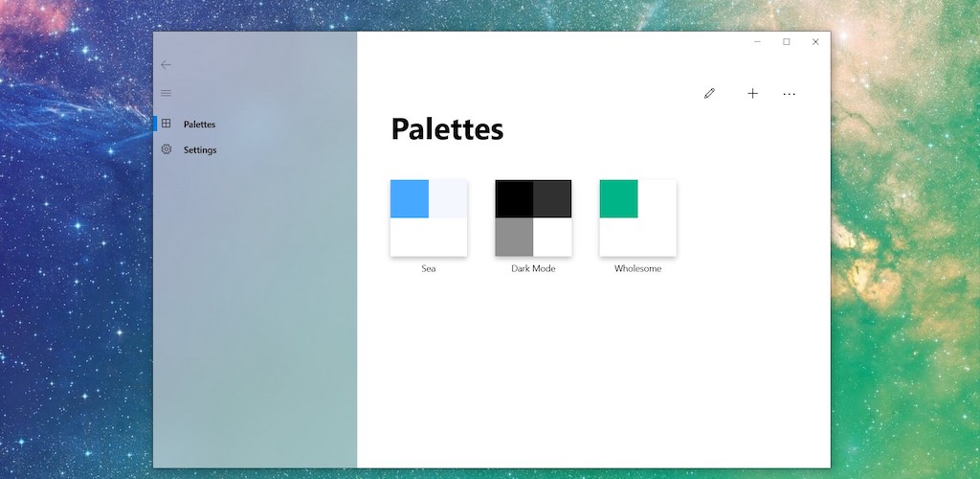Click the back arrow in the sidebar

(166, 65)
